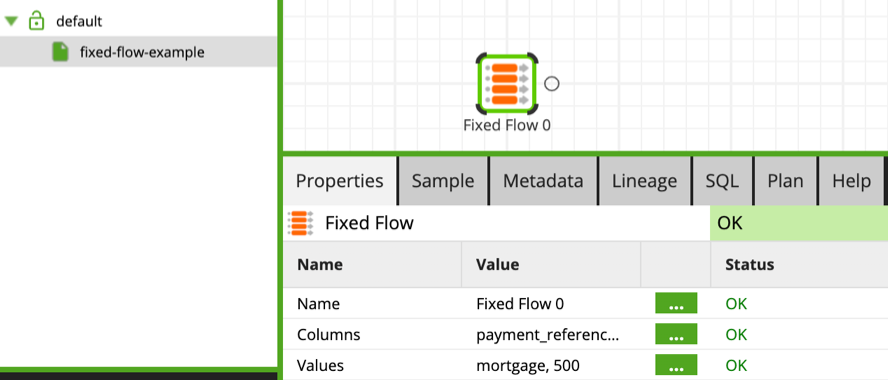
Task: Edit the Values property via ellipsis button
Action: tap(676, 365)
